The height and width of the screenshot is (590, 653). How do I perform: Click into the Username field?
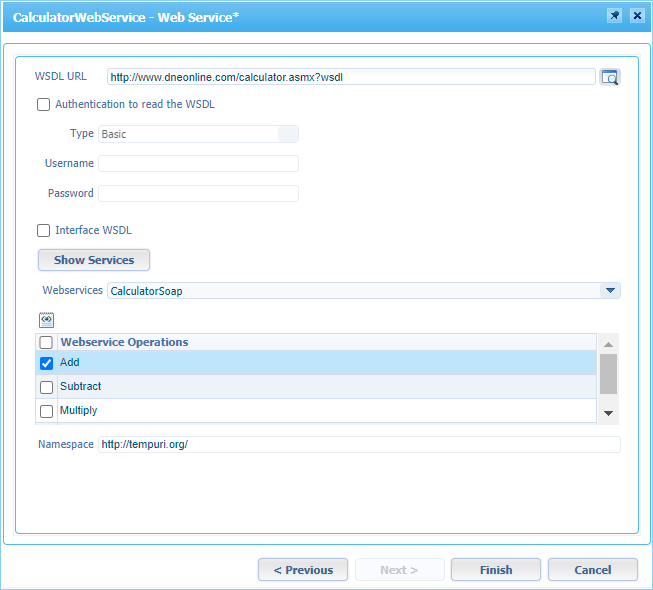198,164
